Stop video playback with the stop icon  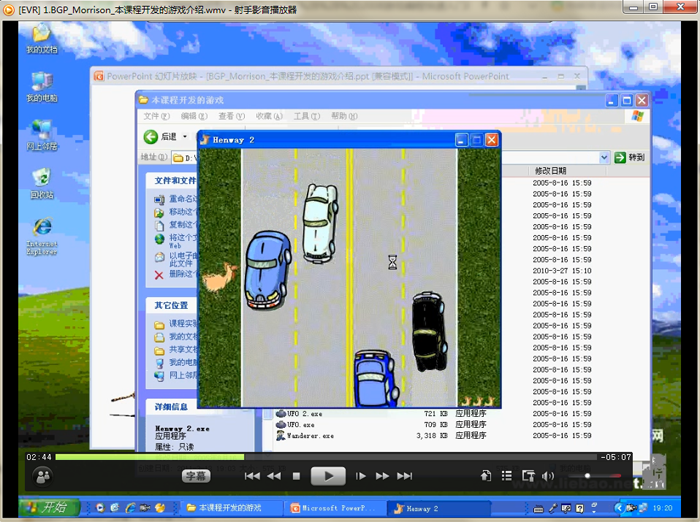tap(296, 476)
